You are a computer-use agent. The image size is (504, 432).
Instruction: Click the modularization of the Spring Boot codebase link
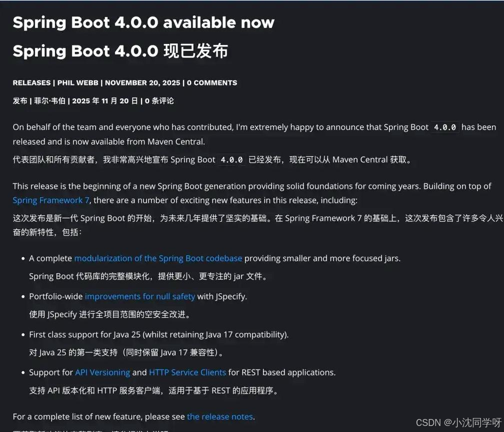point(158,258)
